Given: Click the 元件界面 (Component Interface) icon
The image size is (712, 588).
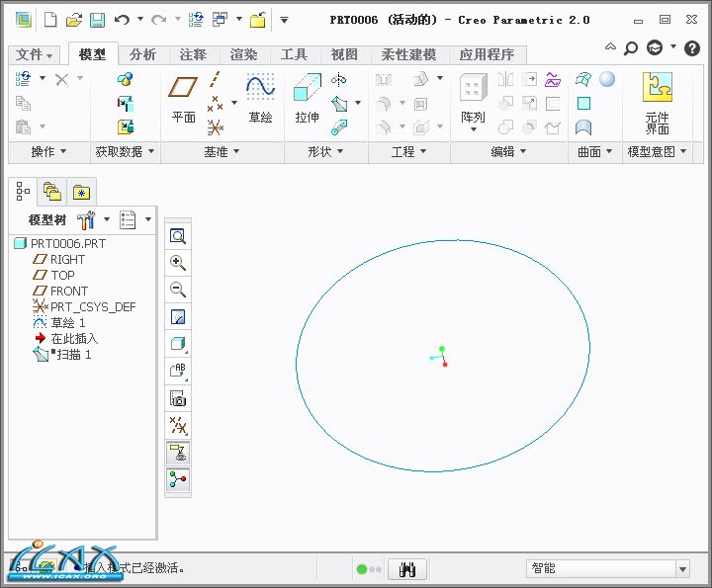Looking at the screenshot, I should (658, 102).
